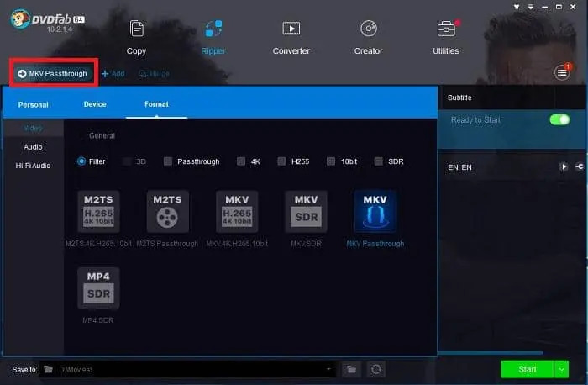Open the title bar dropdown menu arrow

pos(531,7)
